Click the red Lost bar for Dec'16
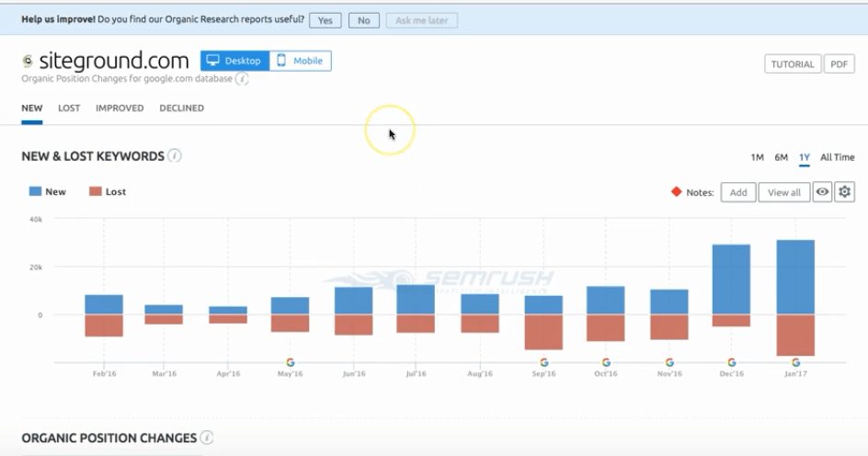The width and height of the screenshot is (868, 456). (x=731, y=321)
